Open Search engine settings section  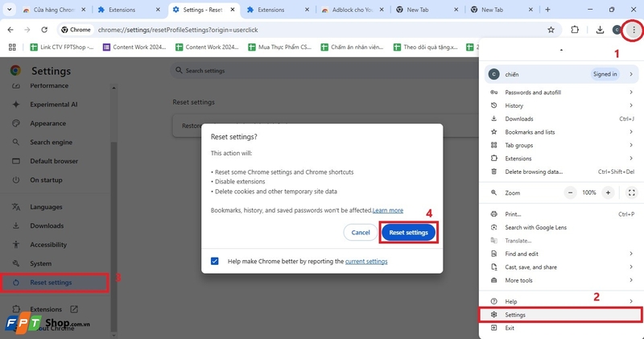(x=51, y=143)
